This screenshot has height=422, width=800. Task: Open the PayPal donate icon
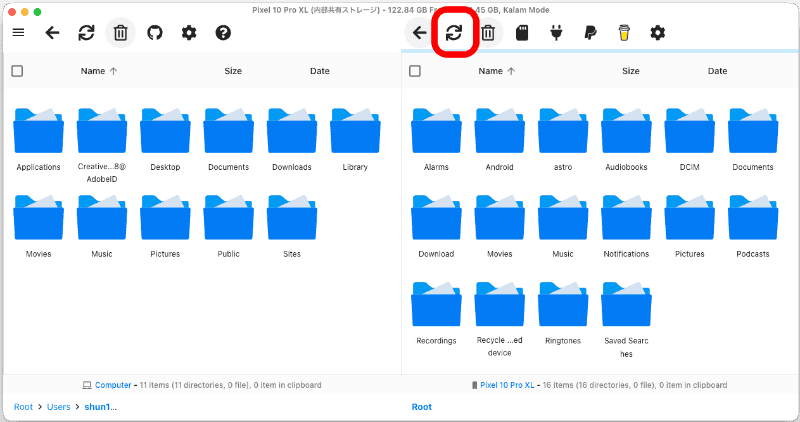(x=590, y=33)
